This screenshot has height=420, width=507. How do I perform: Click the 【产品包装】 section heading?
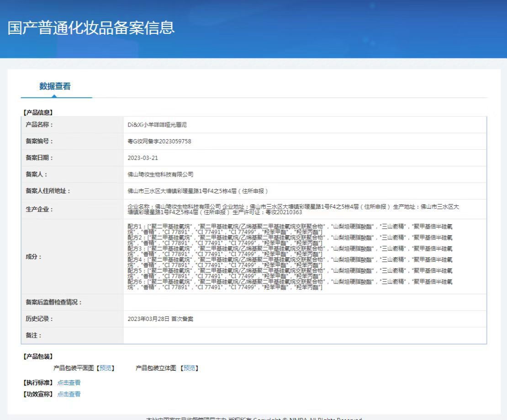pyautogui.click(x=37, y=357)
